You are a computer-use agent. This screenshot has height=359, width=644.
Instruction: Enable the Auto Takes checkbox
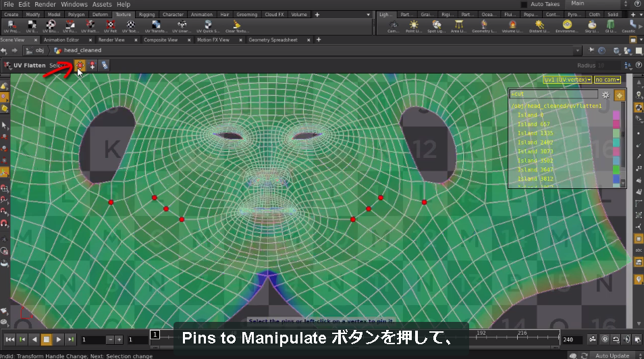click(x=524, y=4)
